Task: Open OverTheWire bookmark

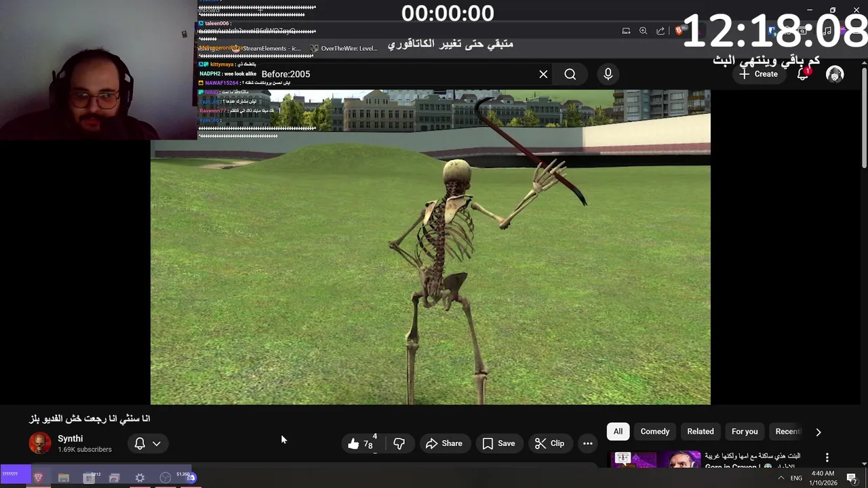Action: 344,49
